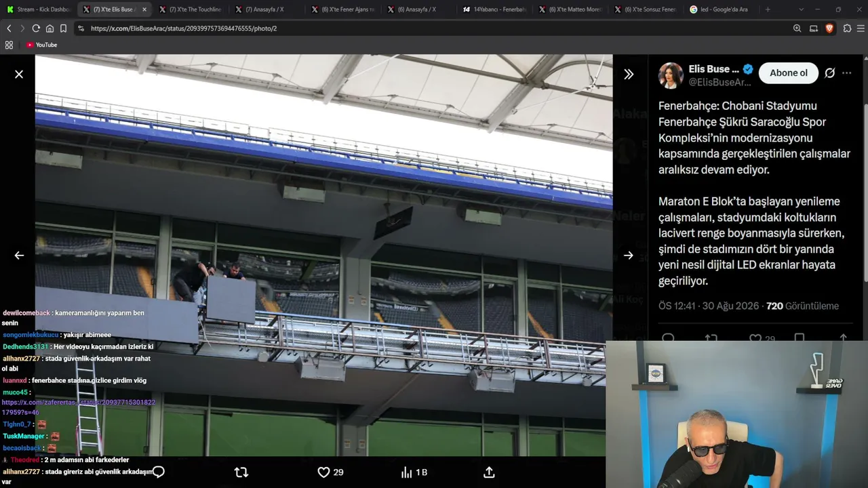Open a new browser tab with the plus button

tap(768, 9)
